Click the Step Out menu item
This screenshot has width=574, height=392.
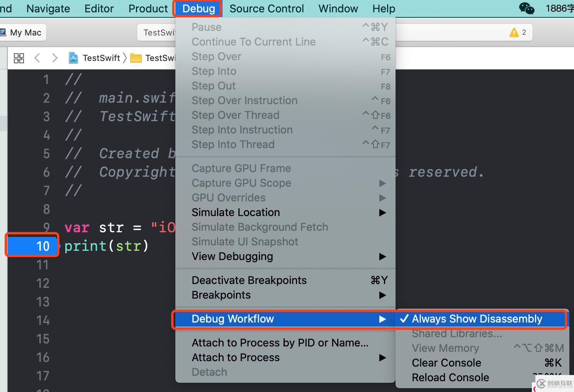(285, 86)
